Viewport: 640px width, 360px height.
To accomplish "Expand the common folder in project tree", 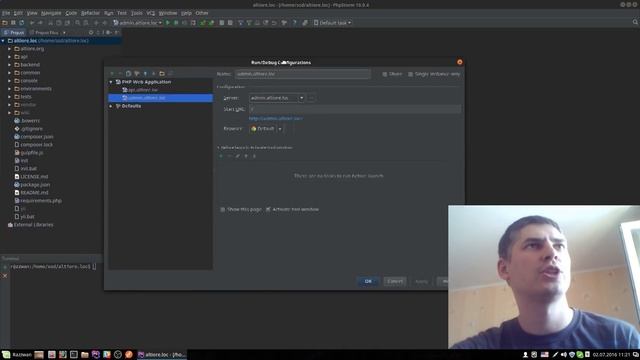I will [9, 73].
